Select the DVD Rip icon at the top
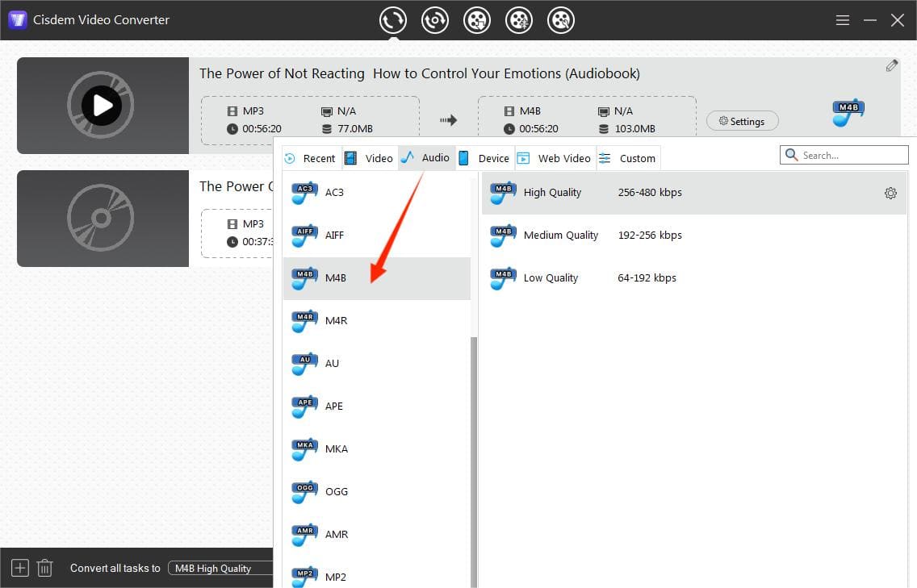The image size is (917, 588). coord(435,20)
